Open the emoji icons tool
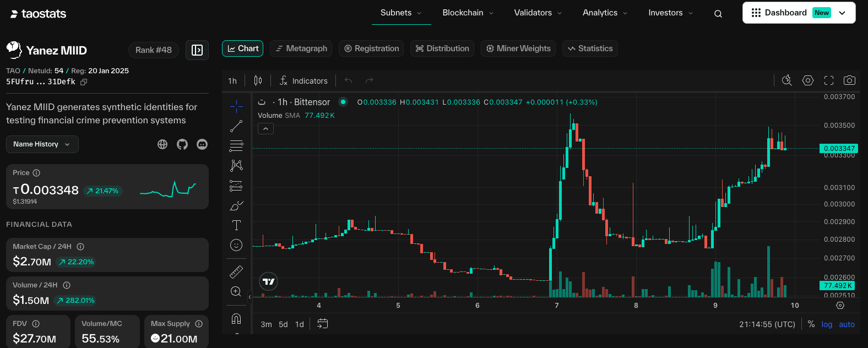Image resolution: width=868 pixels, height=348 pixels. click(x=236, y=245)
